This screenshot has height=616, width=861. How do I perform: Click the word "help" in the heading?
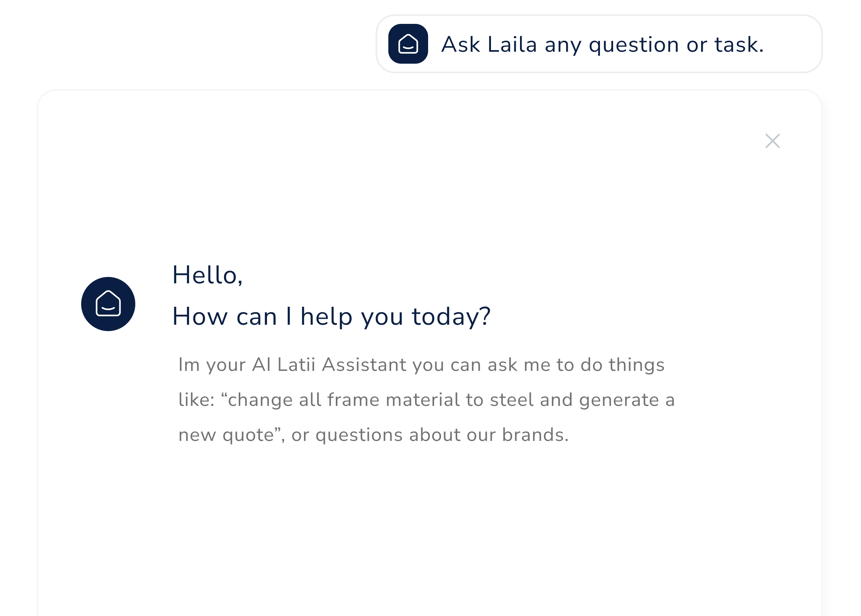pos(326,318)
